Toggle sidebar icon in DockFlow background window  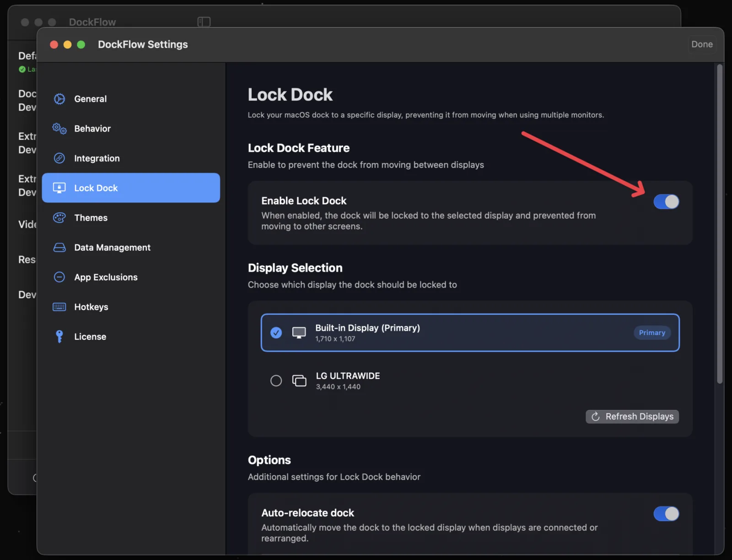coord(204,22)
